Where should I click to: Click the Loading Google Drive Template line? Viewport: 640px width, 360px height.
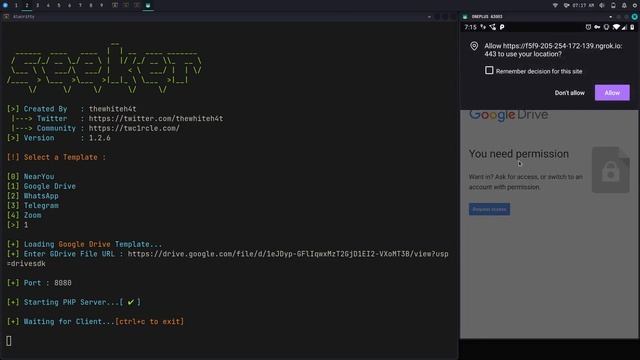(84, 244)
